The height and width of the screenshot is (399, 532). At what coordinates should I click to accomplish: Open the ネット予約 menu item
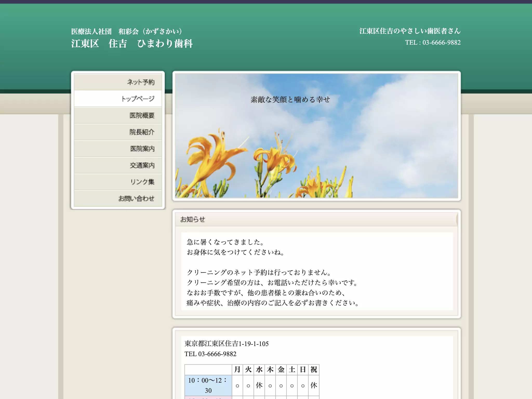pyautogui.click(x=118, y=82)
